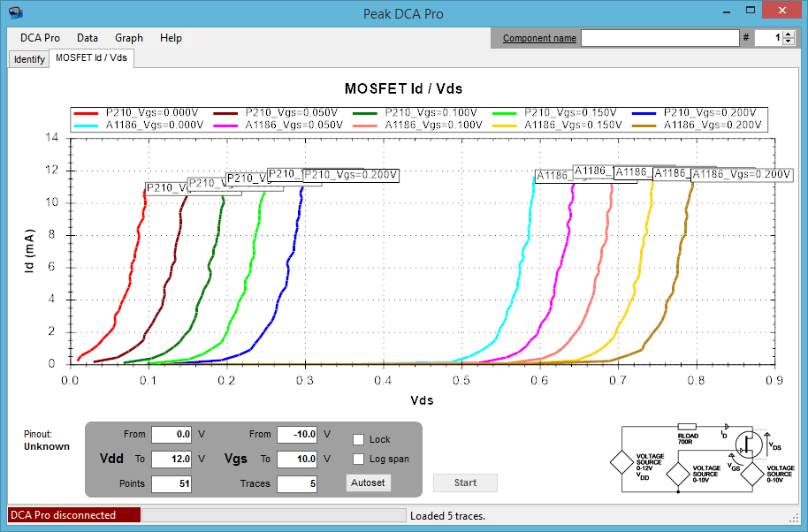Click the dark green P210_Vgs=0.100V legend swatch
The width and height of the screenshot is (808, 532).
pyautogui.click(x=365, y=113)
